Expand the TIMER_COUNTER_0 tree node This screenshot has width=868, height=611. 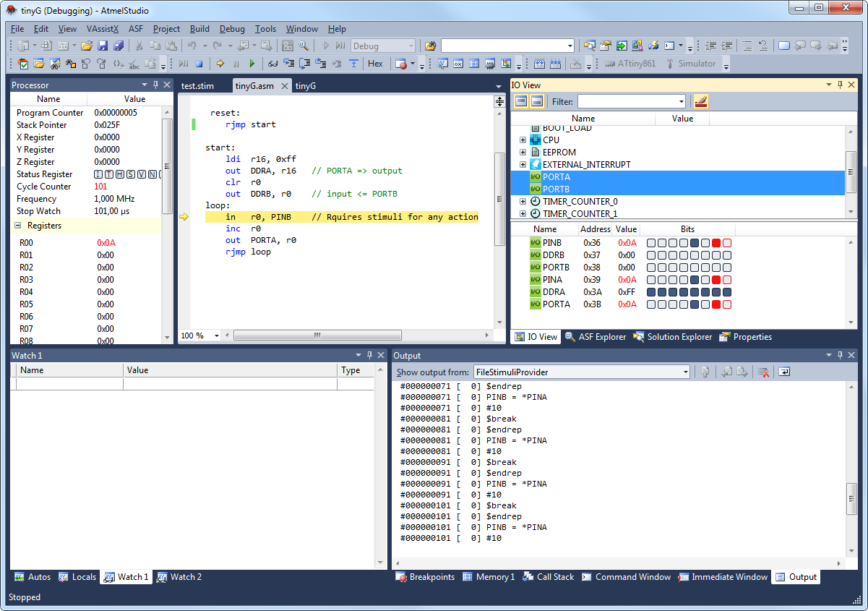click(523, 202)
